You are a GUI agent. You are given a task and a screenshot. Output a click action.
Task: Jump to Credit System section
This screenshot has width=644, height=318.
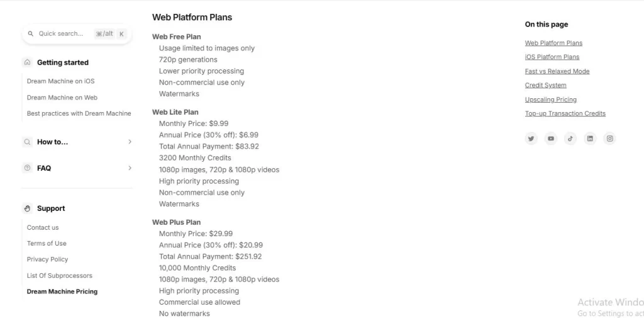point(545,86)
